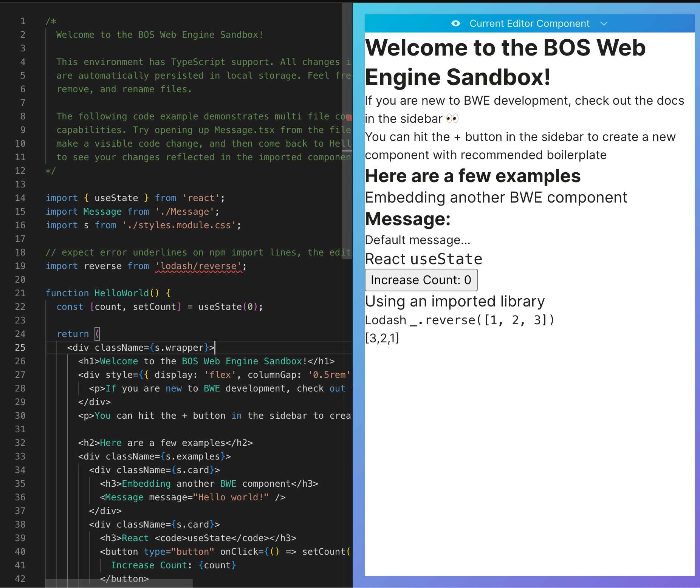Click the preview heading Welcome to the BOS Web Engine Sandbox
Viewport: 700px width, 588px height.
point(505,62)
